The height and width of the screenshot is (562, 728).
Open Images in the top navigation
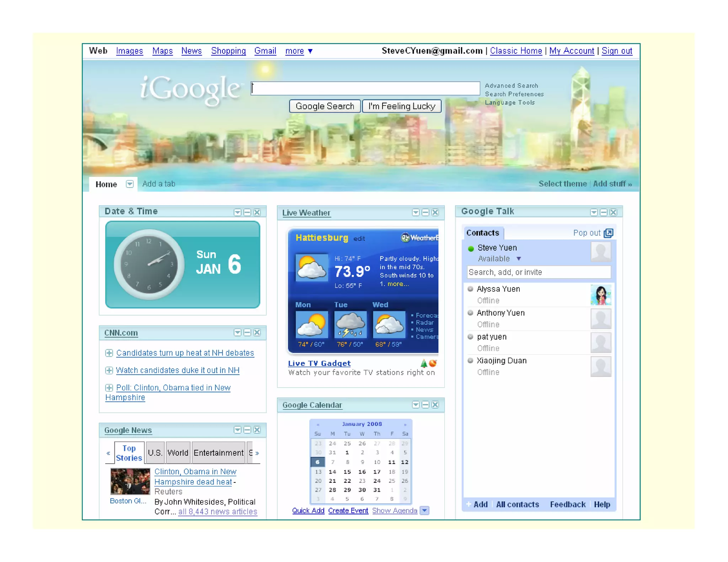(129, 51)
